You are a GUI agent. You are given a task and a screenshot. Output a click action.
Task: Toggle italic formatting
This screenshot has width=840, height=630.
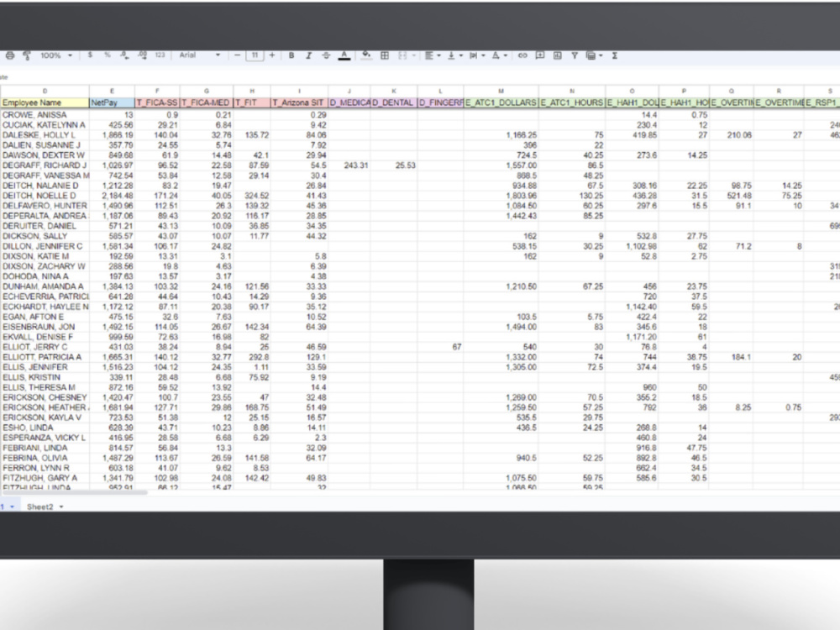pos(308,55)
